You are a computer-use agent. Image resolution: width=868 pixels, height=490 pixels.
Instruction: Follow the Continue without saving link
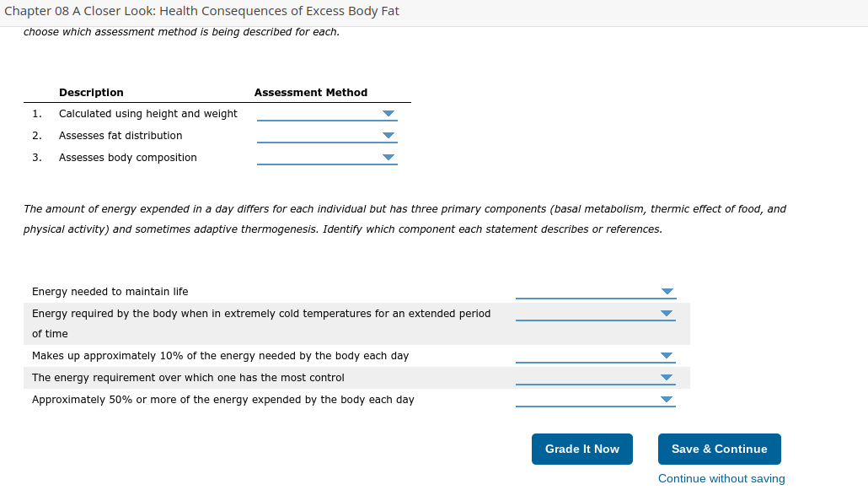point(721,478)
